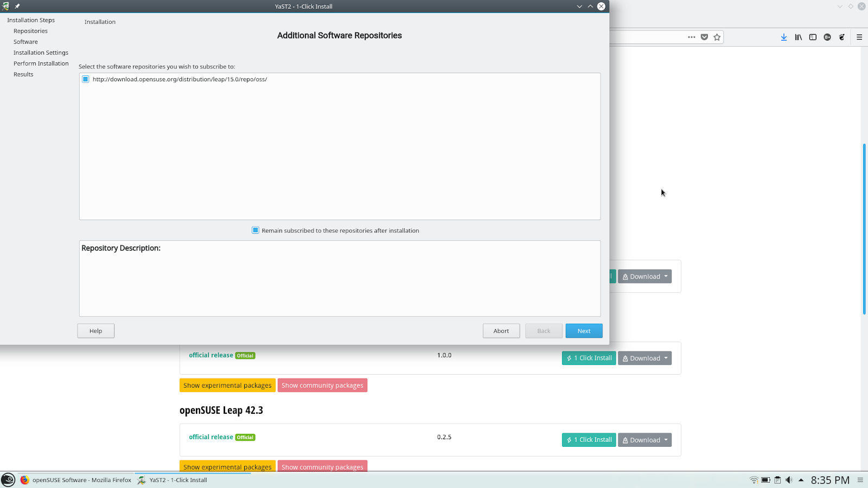The height and width of the screenshot is (488, 868).
Task: Toggle the Firefox sidebar icon
Action: click(x=813, y=37)
